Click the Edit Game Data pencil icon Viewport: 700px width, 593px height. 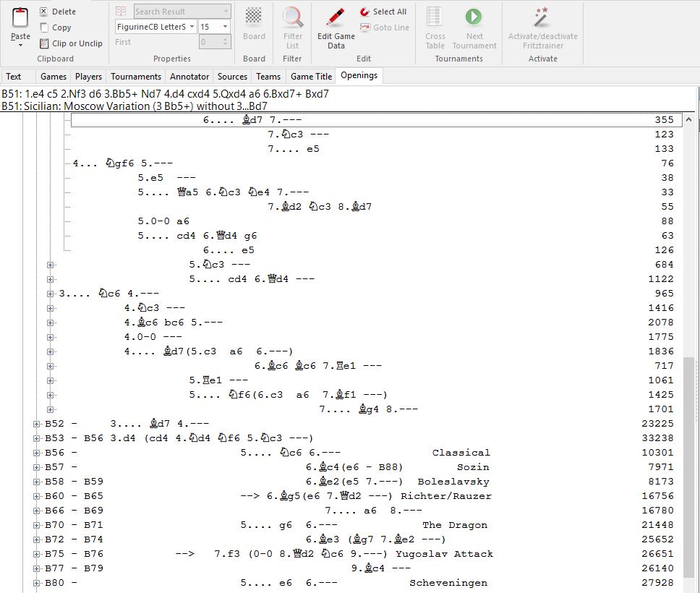tap(336, 18)
